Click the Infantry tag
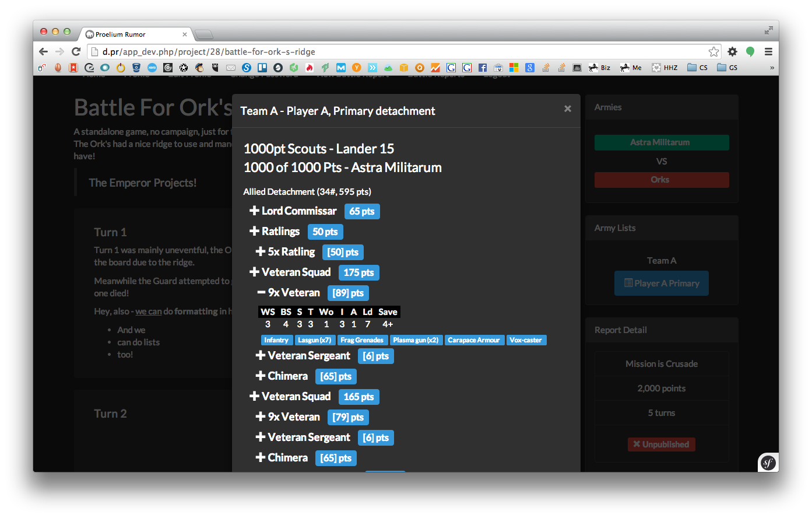The height and width of the screenshot is (518, 812). 276,340
